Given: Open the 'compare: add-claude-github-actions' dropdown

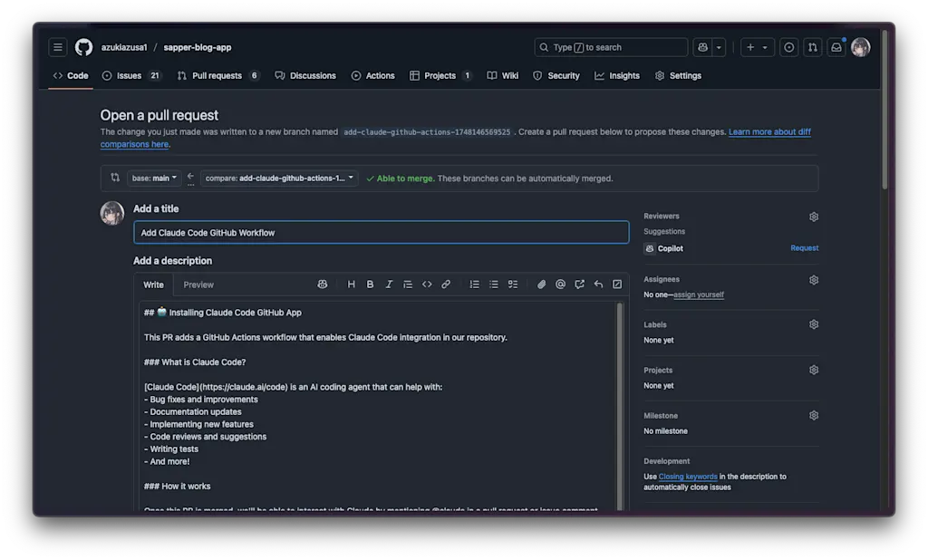Looking at the screenshot, I should click(x=279, y=179).
